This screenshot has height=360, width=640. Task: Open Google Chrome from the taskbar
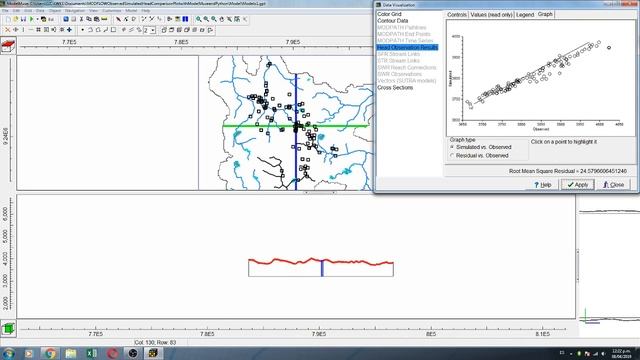pos(50,353)
